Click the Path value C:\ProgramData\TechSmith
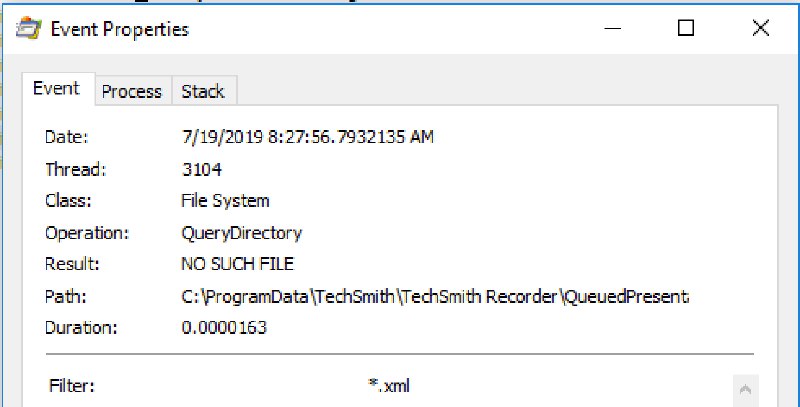The width and height of the screenshot is (800, 407). tap(435, 296)
